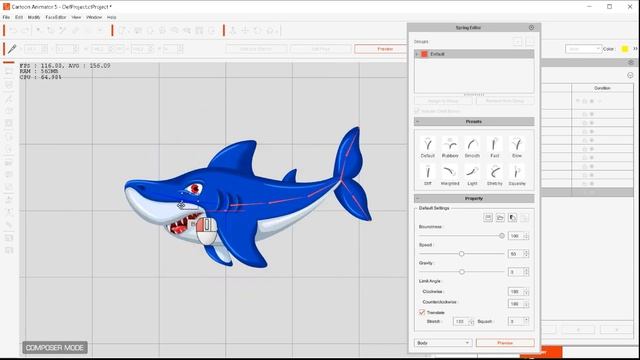Open the dropdown left of the Color label
This screenshot has width=640, height=360.
pos(583,49)
